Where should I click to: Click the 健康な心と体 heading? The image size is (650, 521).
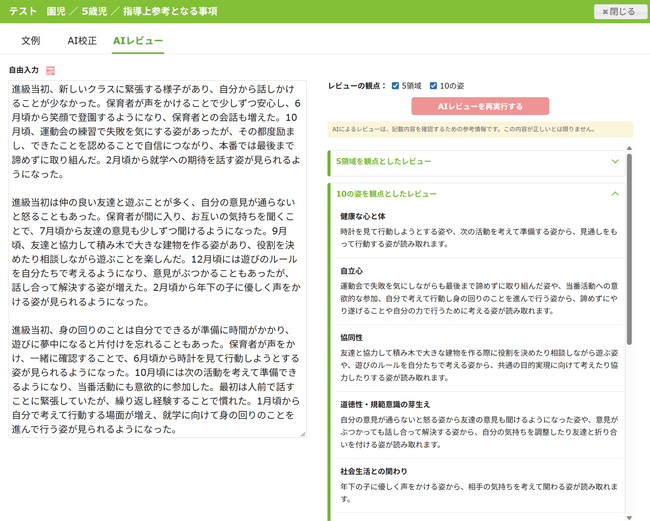pos(363,216)
